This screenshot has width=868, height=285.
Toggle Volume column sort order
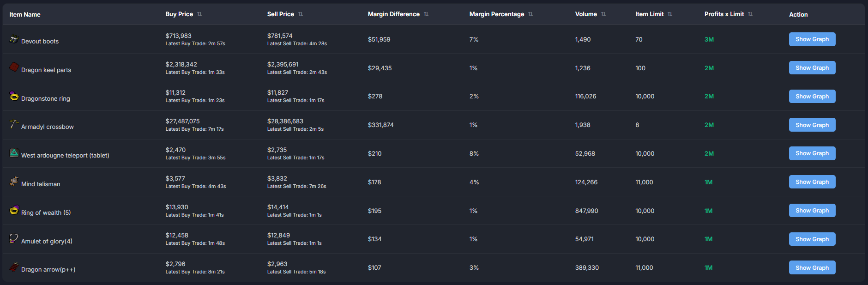click(603, 14)
